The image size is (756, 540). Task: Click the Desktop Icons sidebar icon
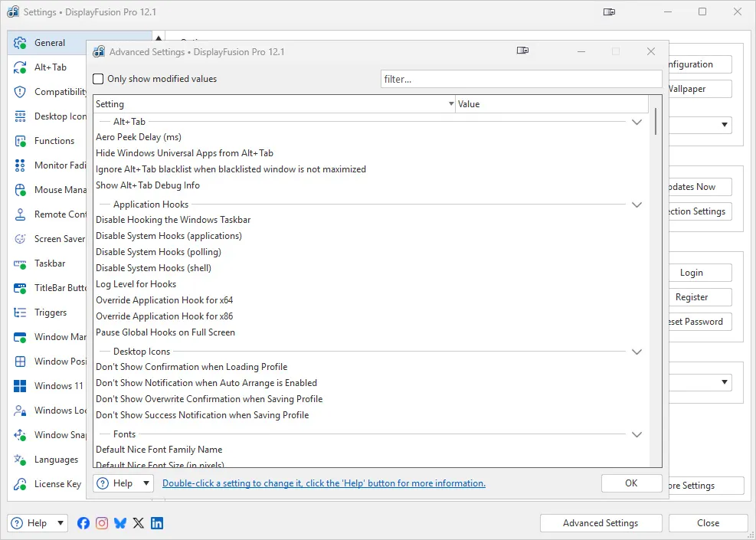pos(20,116)
